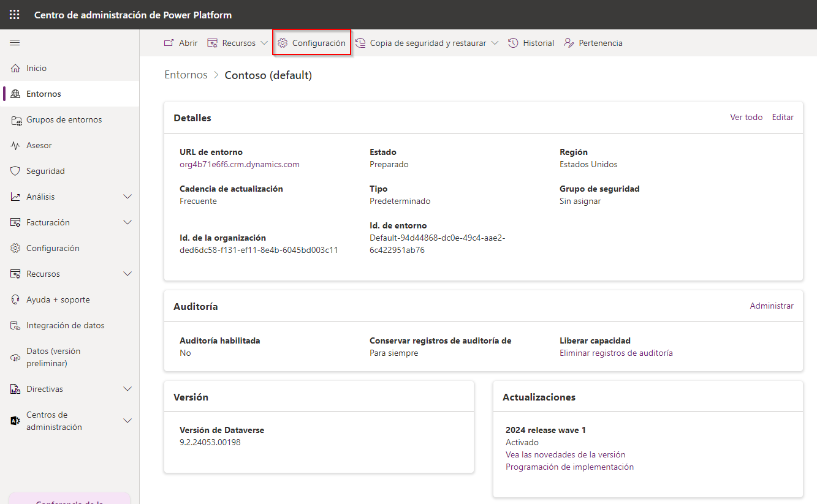
Task: Open the Copia de seguridad y restaurar dropdown arrow
Action: point(495,43)
